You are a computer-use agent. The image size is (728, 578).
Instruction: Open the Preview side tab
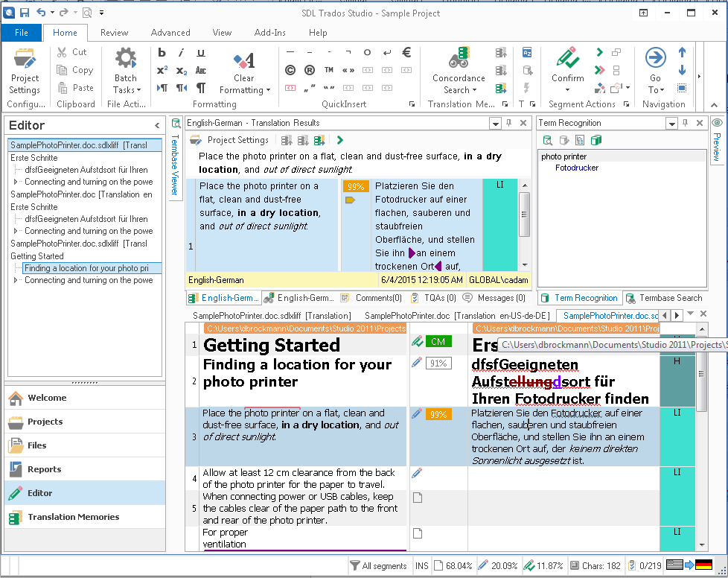717,140
